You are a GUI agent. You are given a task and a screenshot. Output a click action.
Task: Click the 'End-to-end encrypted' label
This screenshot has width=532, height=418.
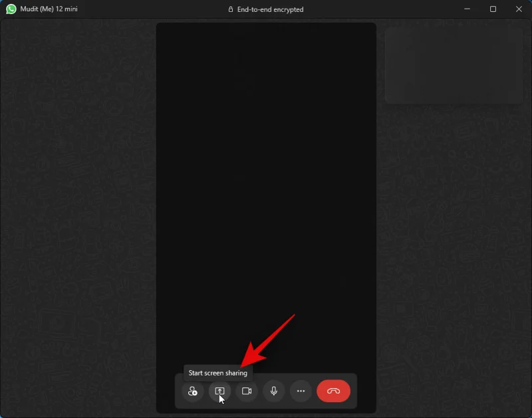pos(270,9)
